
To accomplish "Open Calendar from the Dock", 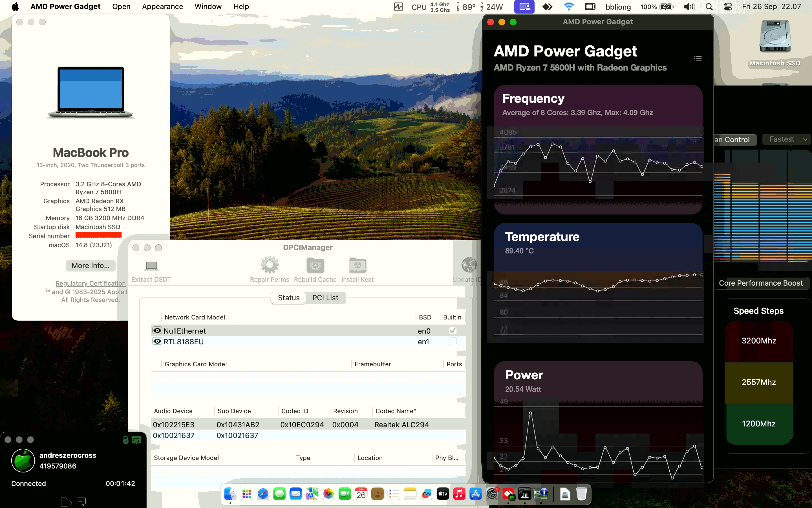I will click(361, 494).
